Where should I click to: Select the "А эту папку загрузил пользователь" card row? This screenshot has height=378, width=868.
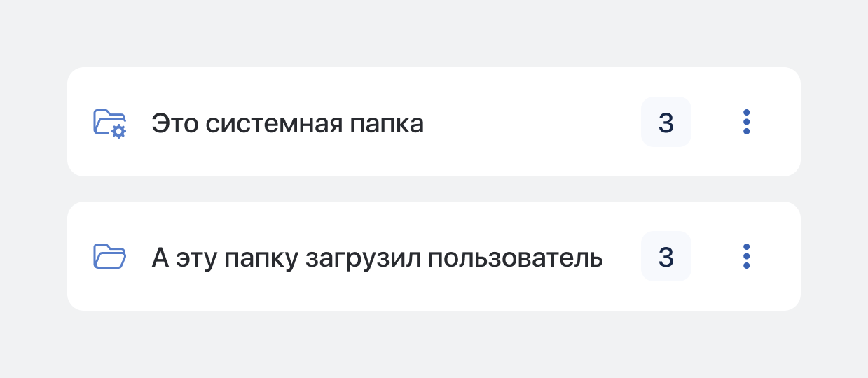pyautogui.click(x=434, y=256)
